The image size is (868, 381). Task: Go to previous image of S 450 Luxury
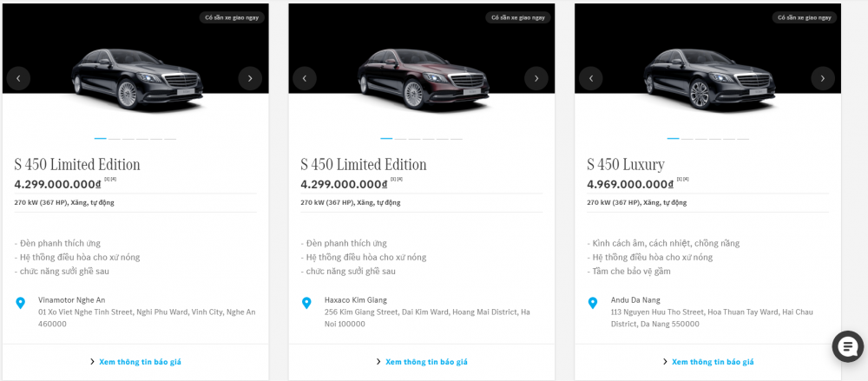[x=591, y=78]
